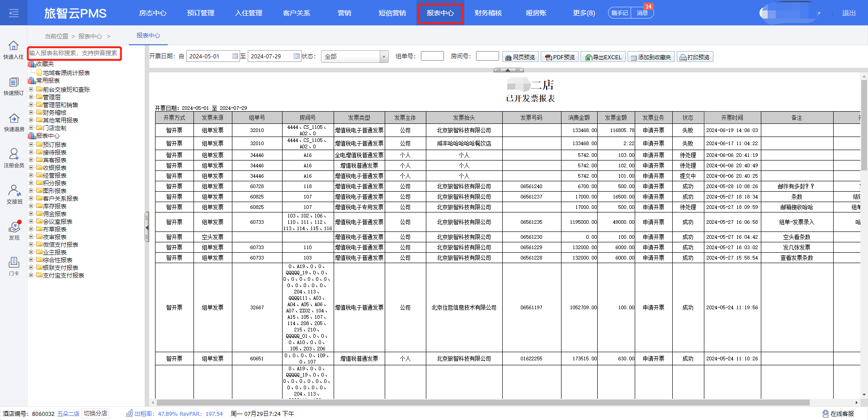Expand 前台交接班和查账 folder
868x420 pixels.
point(31,90)
